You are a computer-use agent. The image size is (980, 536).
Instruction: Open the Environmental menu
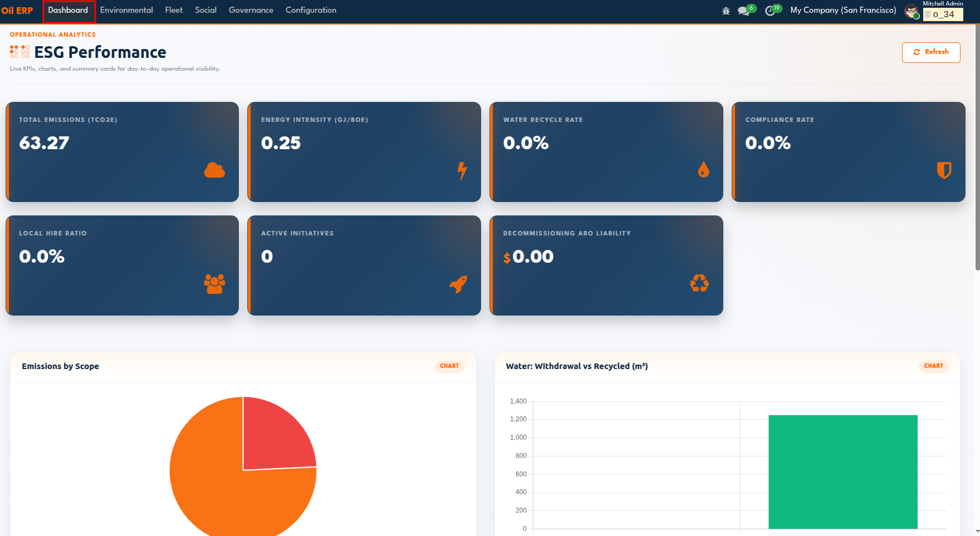coord(126,11)
